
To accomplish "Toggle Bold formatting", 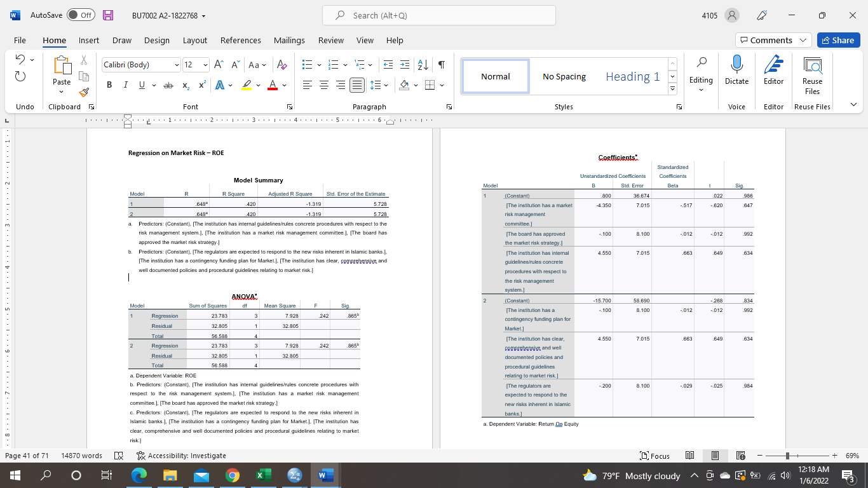I will [109, 85].
